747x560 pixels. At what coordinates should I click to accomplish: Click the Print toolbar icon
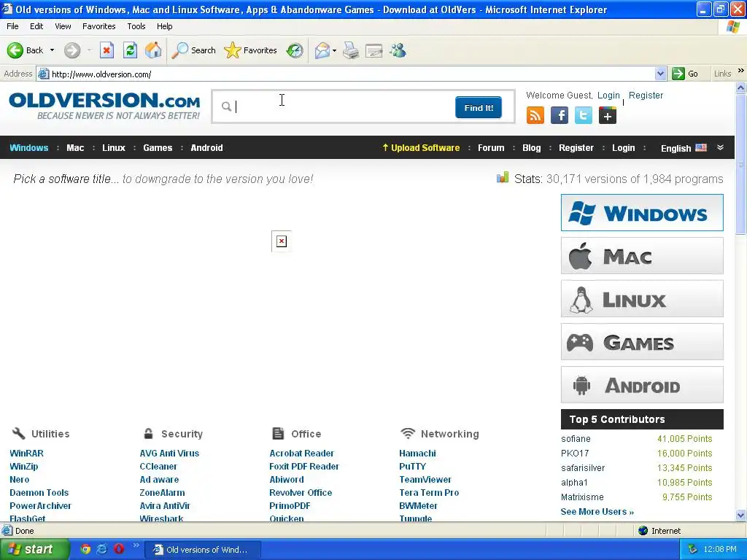[351, 50]
